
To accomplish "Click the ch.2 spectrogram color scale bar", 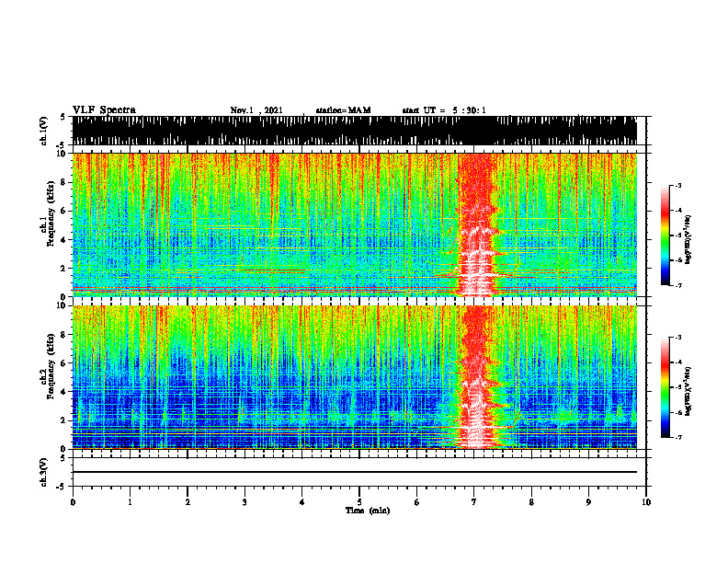I will point(665,387).
